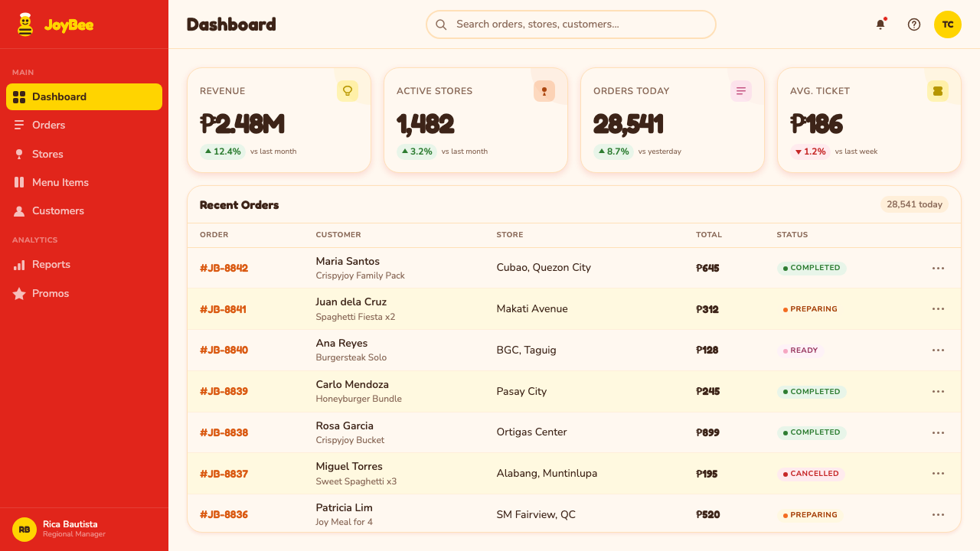Click the 28,541 today badge

pos(914,204)
